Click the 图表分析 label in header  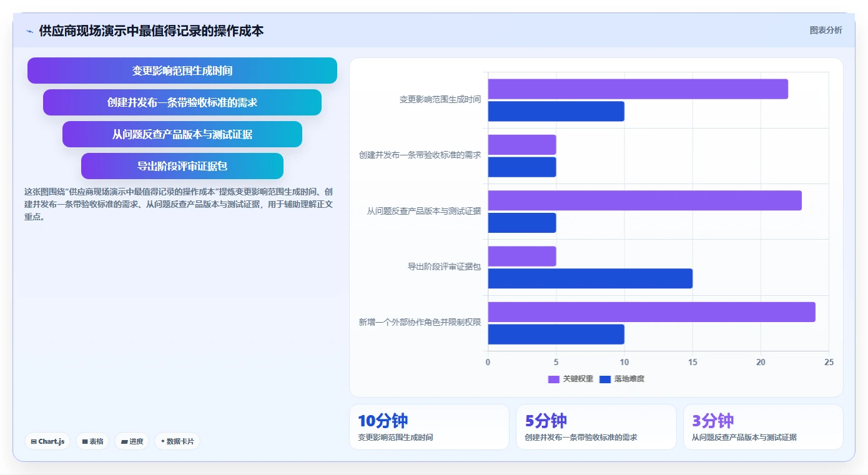point(826,30)
